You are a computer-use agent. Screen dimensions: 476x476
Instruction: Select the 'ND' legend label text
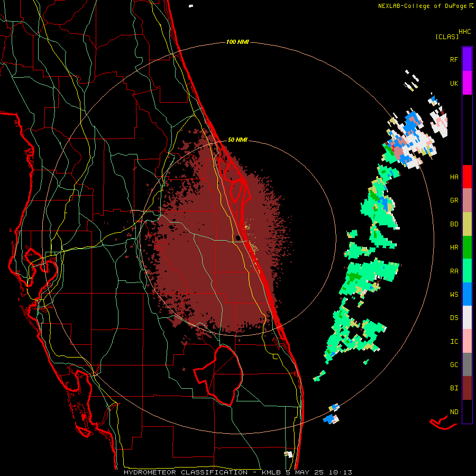[x=454, y=412]
